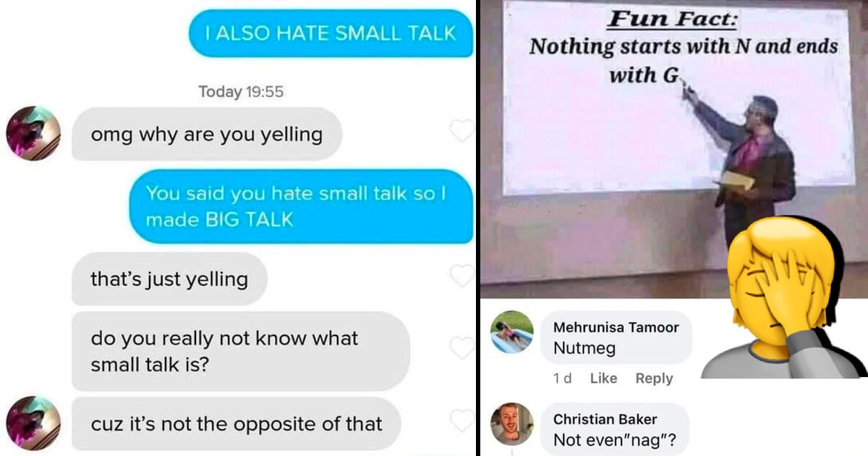Reply to Mehrunisa Tamoor's comment
868x456 pixels.
tap(654, 379)
